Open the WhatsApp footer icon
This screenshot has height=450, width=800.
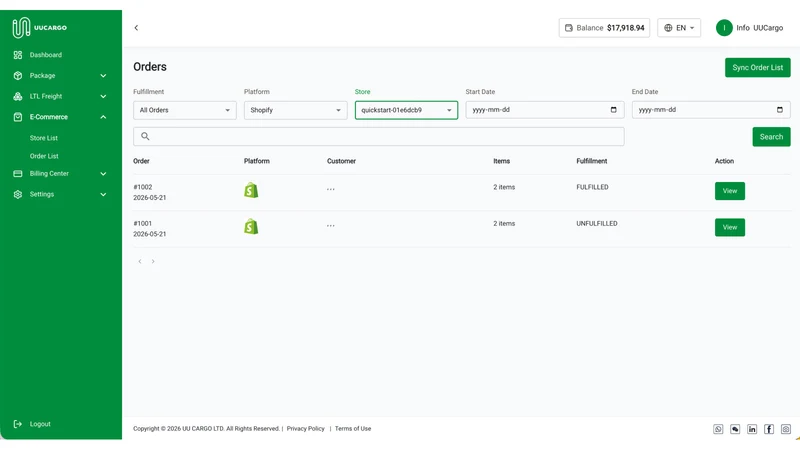click(x=718, y=429)
